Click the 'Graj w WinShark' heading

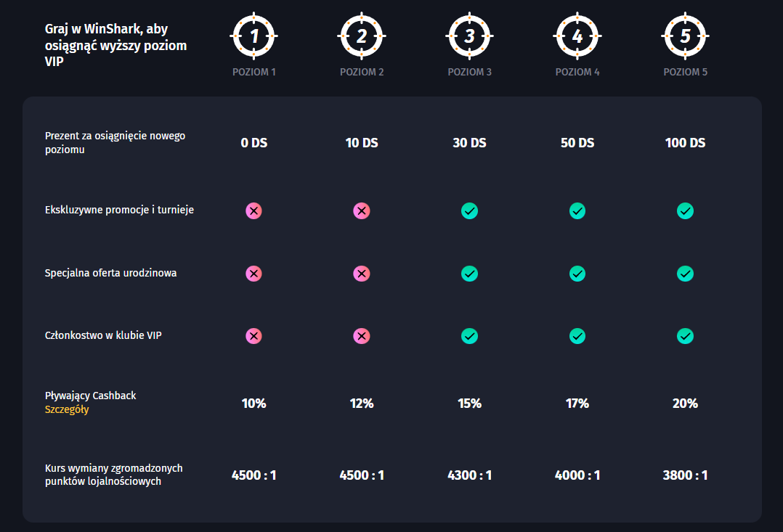116,45
